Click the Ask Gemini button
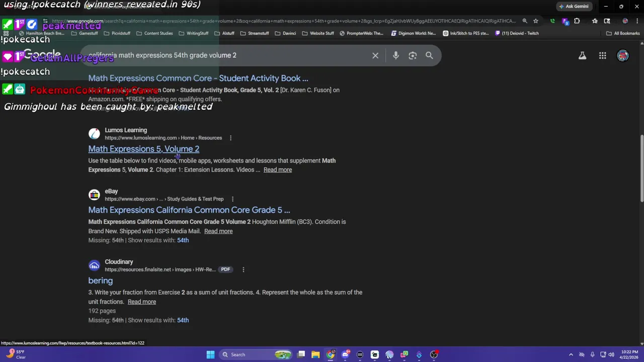Viewport: 644px width, 362px height. [x=574, y=6]
